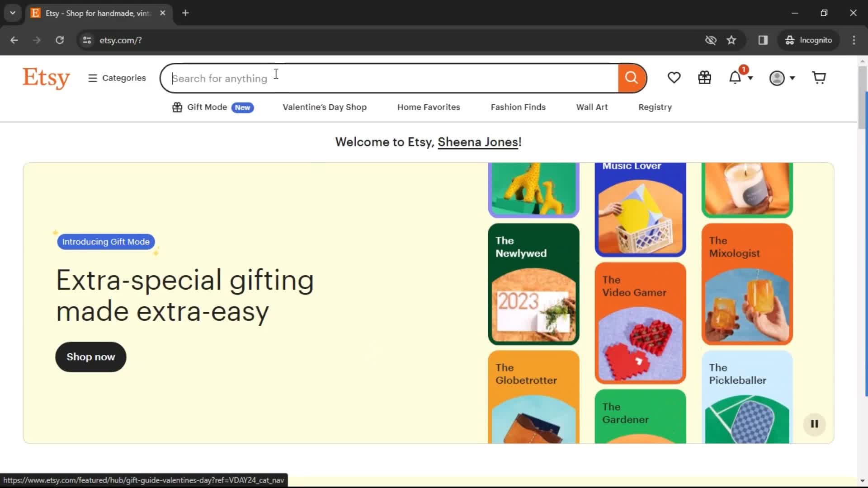Open the Categories menu icon

point(93,78)
